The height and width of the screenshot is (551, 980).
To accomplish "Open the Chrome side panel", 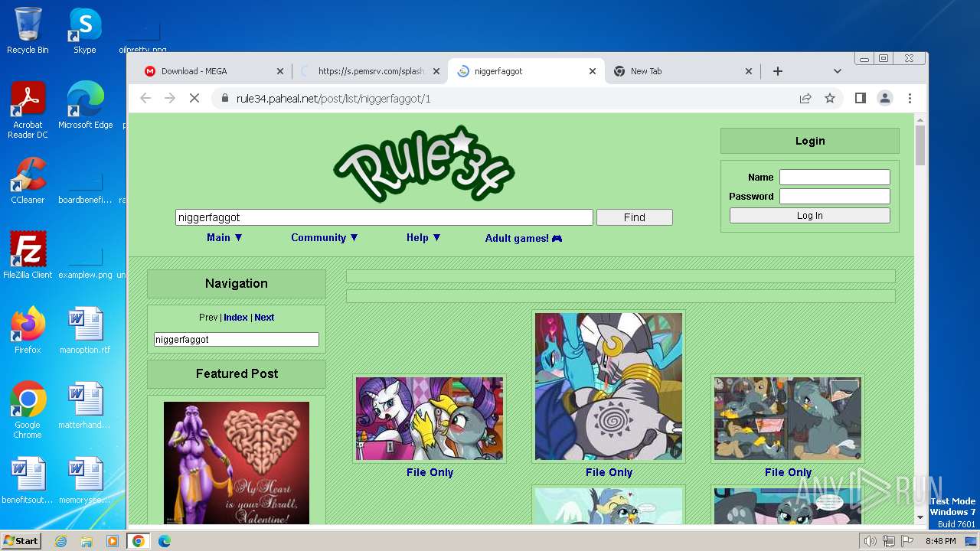I will (x=861, y=98).
